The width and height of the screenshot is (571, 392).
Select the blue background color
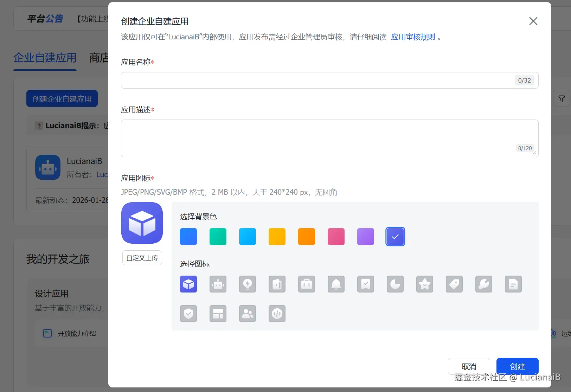click(188, 237)
